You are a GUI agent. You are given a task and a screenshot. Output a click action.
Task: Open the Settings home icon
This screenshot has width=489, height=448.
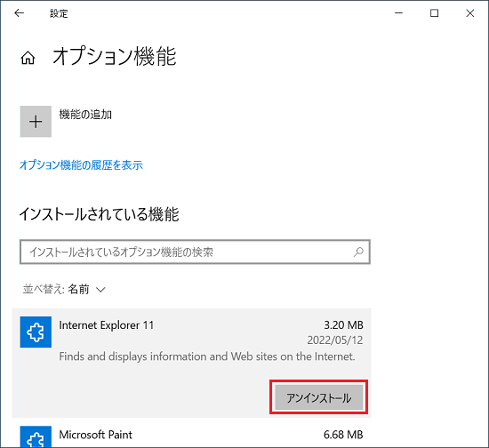pyautogui.click(x=28, y=58)
